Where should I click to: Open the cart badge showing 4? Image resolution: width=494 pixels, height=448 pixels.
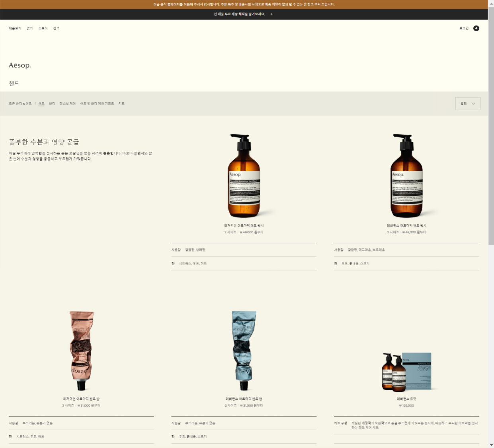pos(476,28)
